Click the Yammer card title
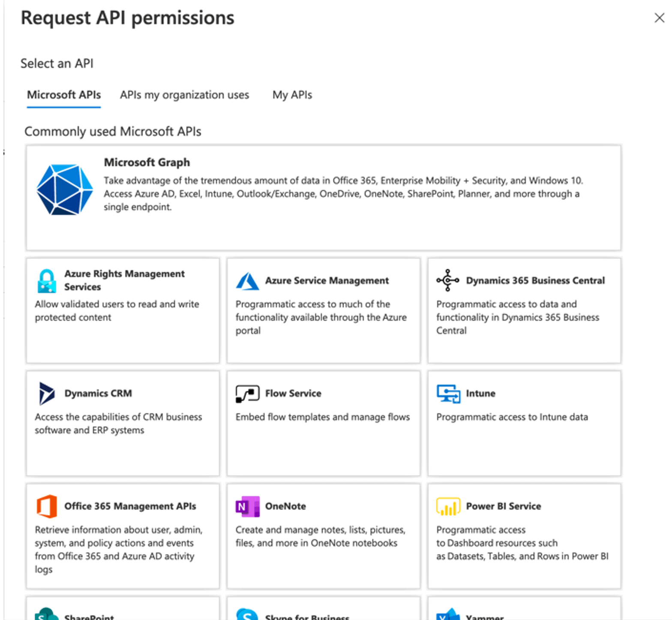This screenshot has height=620, width=672. pyautogui.click(x=485, y=617)
